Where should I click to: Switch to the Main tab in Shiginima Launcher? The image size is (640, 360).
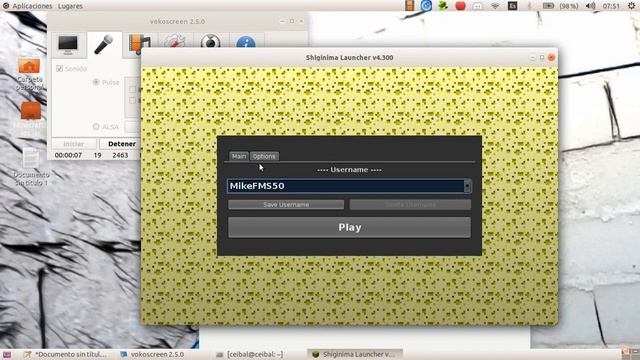click(239, 156)
